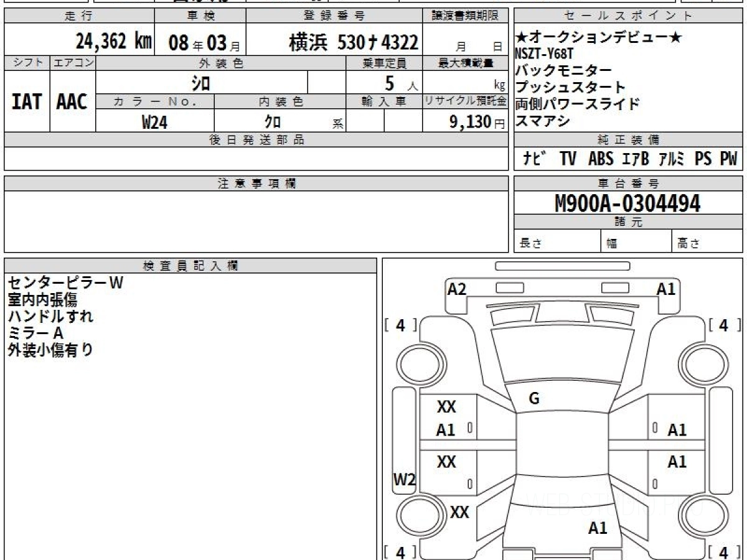This screenshot has width=747, height=560.
Task: Select the TV equipment label
Action: tap(568, 159)
